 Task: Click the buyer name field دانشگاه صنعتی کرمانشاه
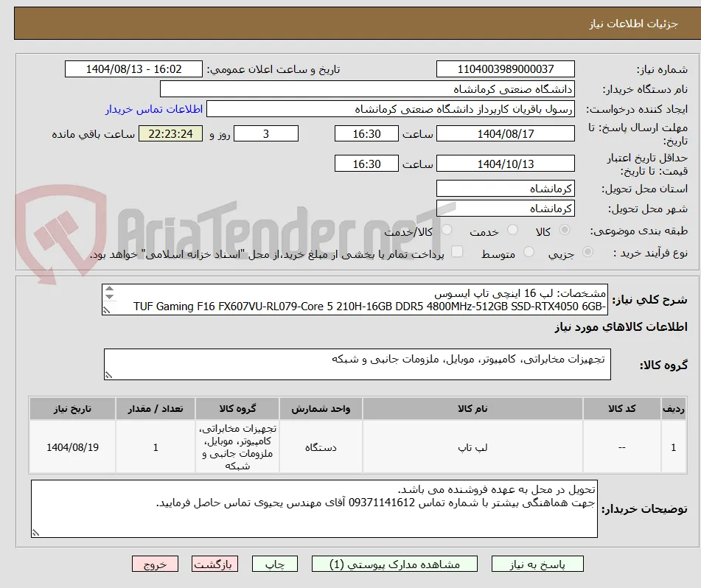(x=368, y=89)
